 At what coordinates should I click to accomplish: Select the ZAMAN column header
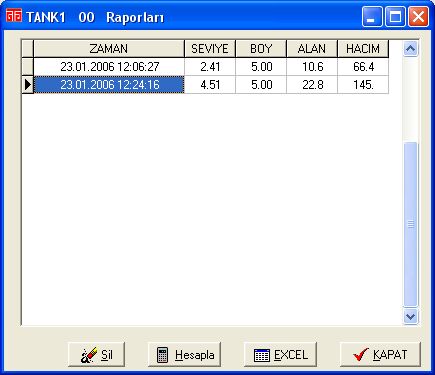[x=109, y=49]
